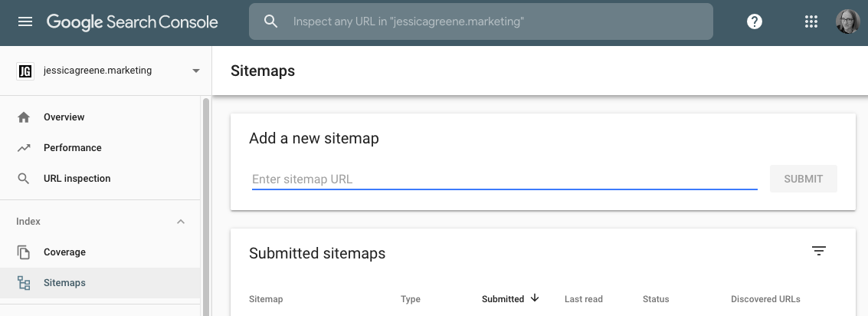Collapse the Index section chevron

pos(181,222)
